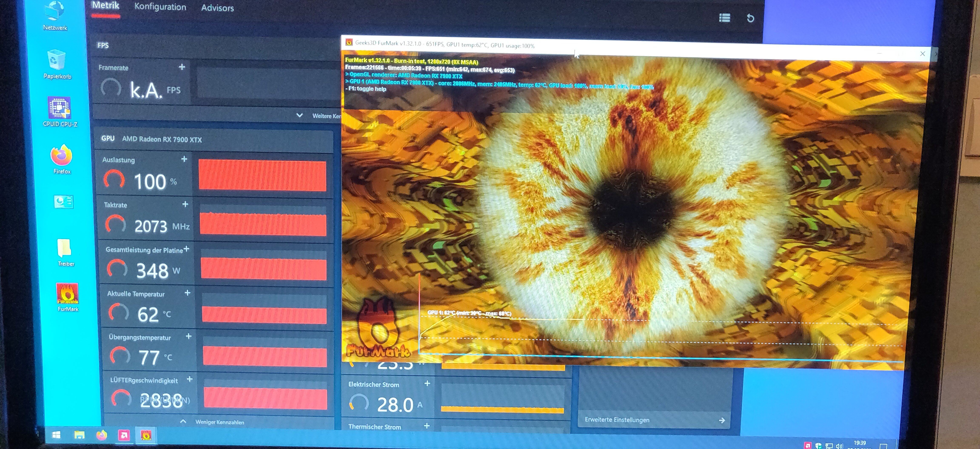Collapse with Weniger Kennzahlen chevron
The image size is (980, 449).
click(183, 421)
